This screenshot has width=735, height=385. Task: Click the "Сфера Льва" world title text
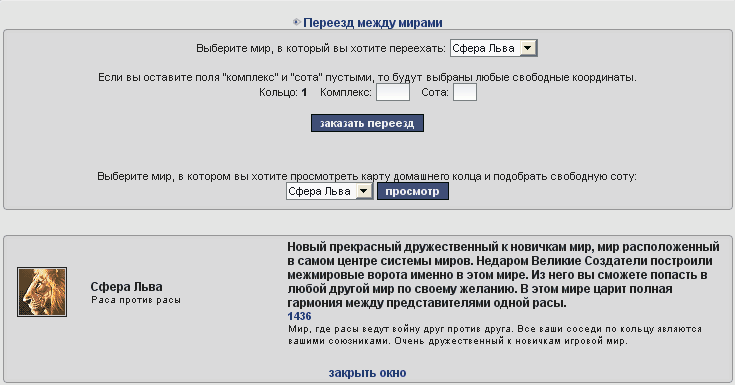pos(127,287)
